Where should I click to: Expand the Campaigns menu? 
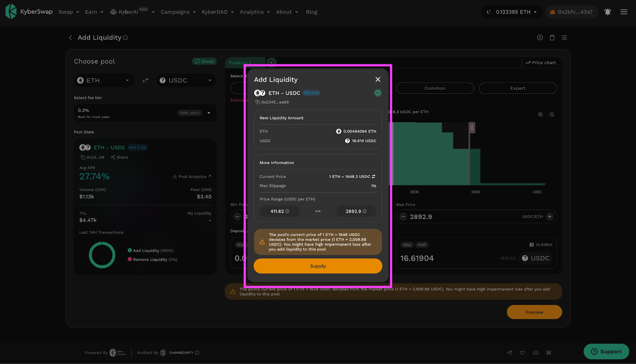coord(178,12)
